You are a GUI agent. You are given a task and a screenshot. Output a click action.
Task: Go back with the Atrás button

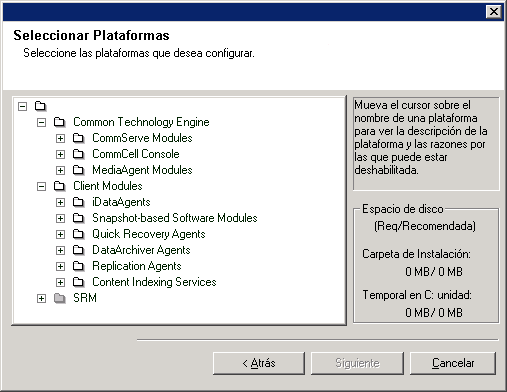pyautogui.click(x=259, y=363)
